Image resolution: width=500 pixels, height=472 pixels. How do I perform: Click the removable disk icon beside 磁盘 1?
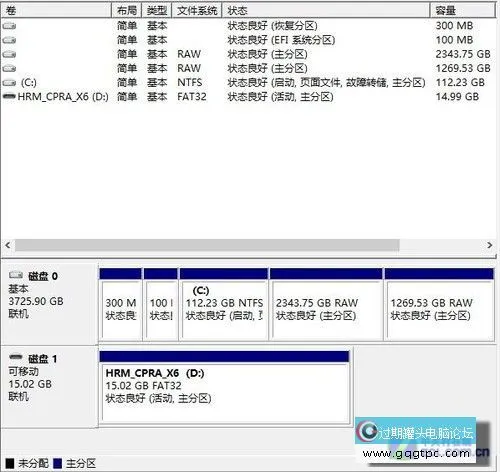(16, 357)
